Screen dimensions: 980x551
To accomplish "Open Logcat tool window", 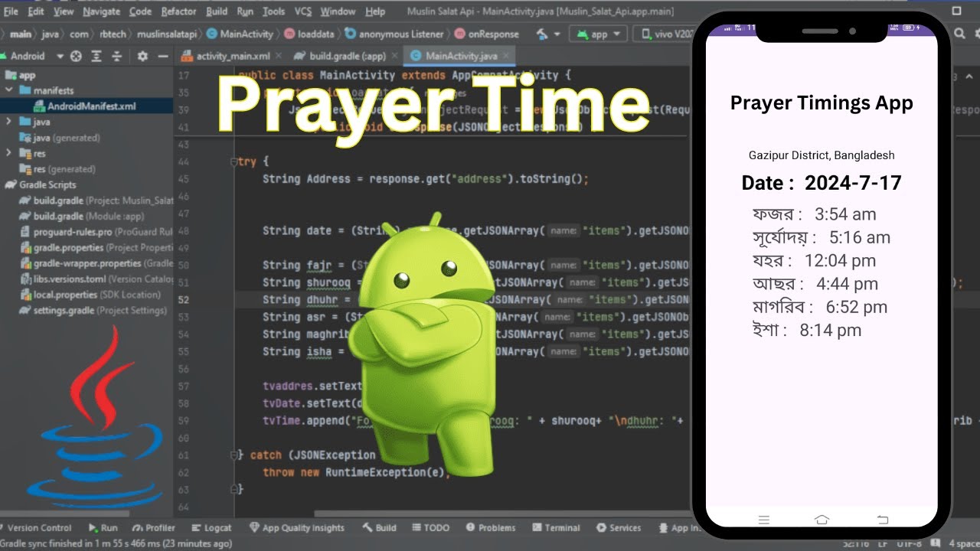I will pyautogui.click(x=211, y=528).
